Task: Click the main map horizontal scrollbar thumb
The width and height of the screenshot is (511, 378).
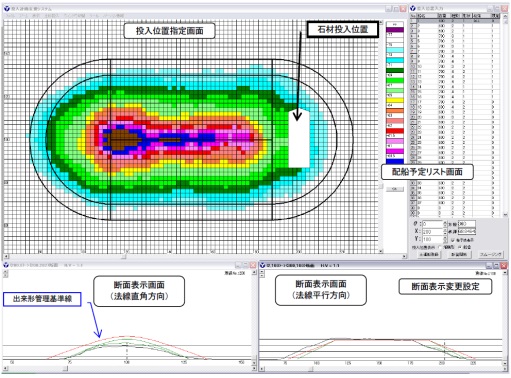Action: coord(124,257)
